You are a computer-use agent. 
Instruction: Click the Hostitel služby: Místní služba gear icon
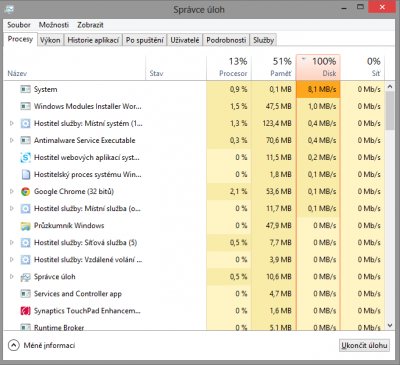pos(25,208)
